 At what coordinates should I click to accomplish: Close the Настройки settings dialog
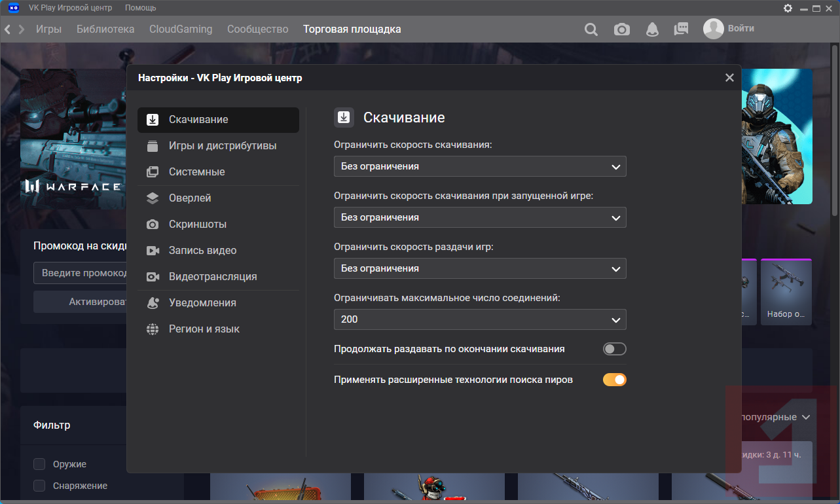coord(729,77)
